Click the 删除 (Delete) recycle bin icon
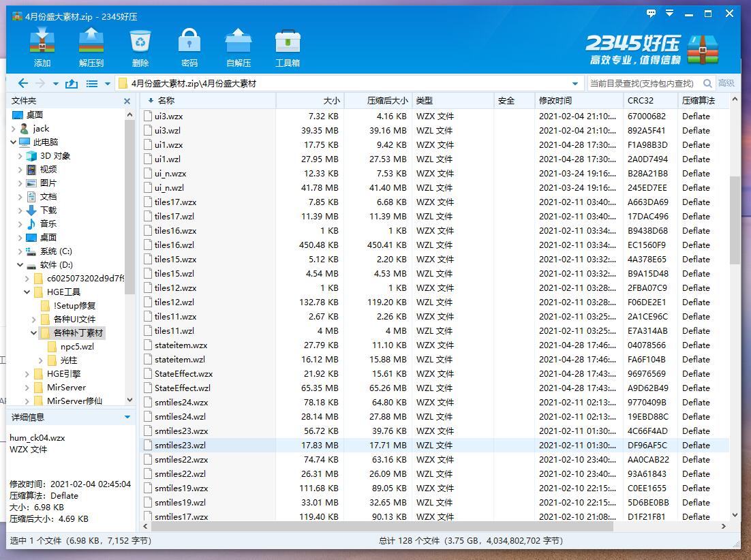Screen dimensions: 751x560 140,40
